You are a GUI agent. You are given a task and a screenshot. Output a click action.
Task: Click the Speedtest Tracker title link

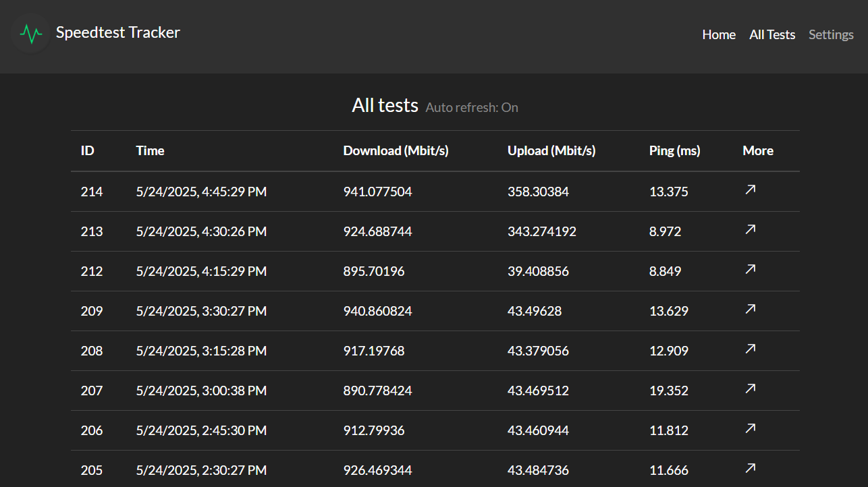pyautogui.click(x=118, y=32)
